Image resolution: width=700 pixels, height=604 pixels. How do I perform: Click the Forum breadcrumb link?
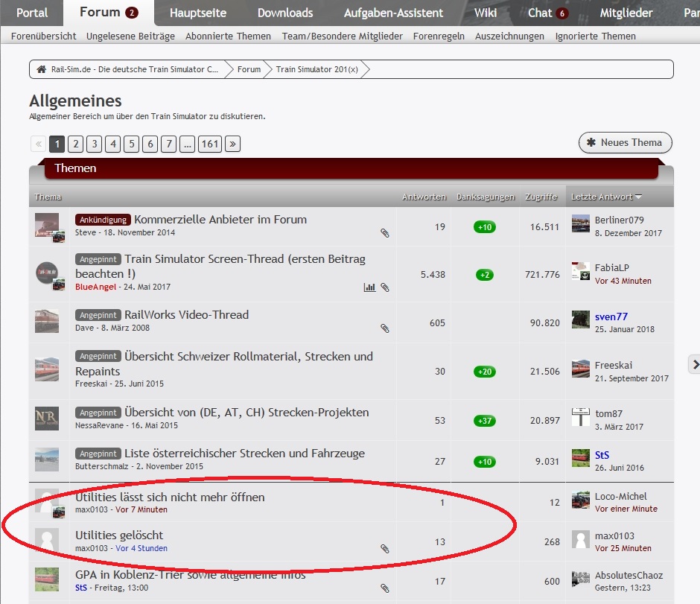(x=249, y=69)
